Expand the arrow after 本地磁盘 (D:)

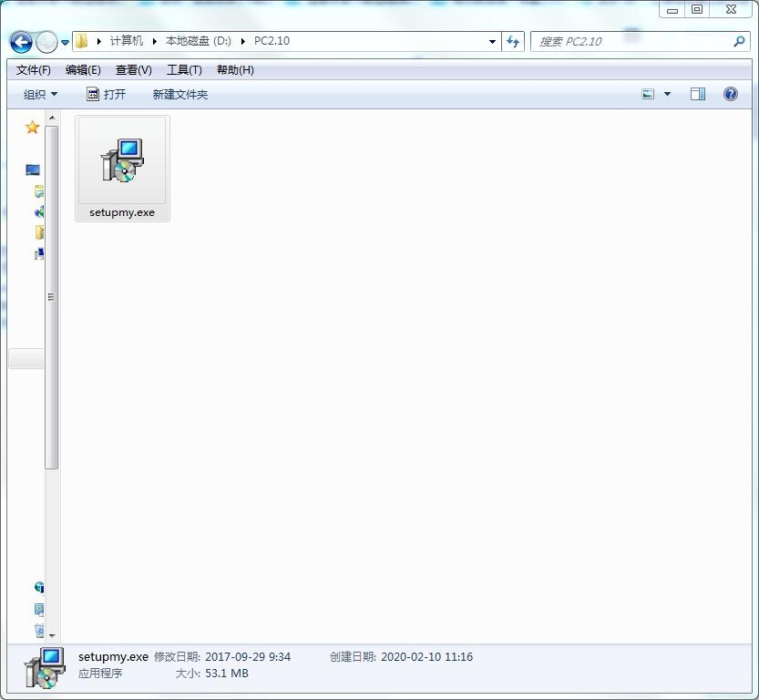243,42
